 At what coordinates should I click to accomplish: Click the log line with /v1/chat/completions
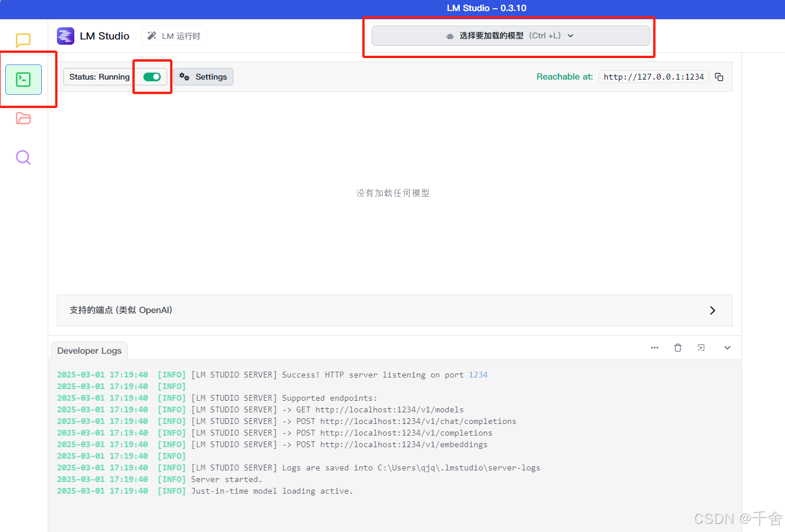tap(286, 421)
